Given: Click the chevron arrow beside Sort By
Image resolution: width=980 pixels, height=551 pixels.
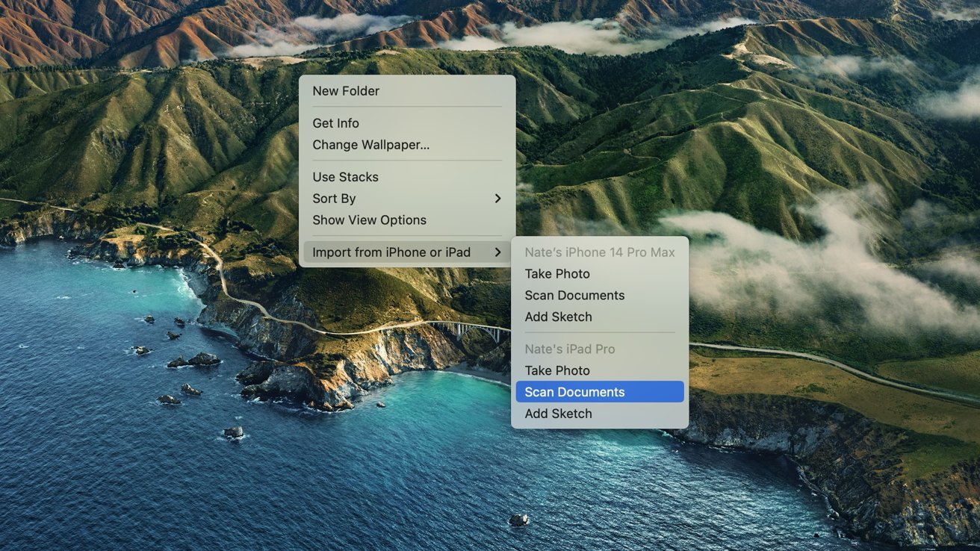Looking at the screenshot, I should (x=497, y=199).
